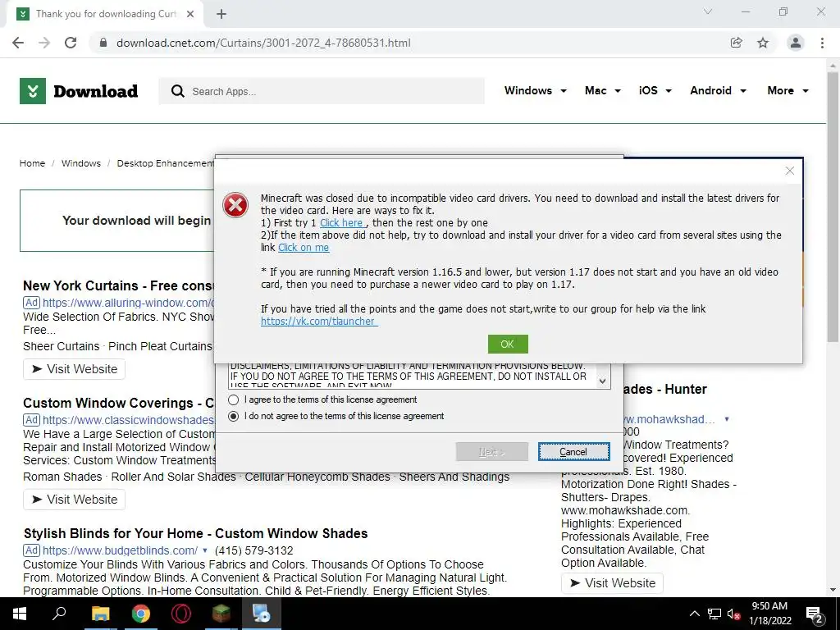Forward navigation arrow in browser
The width and height of the screenshot is (840, 630).
(44, 43)
